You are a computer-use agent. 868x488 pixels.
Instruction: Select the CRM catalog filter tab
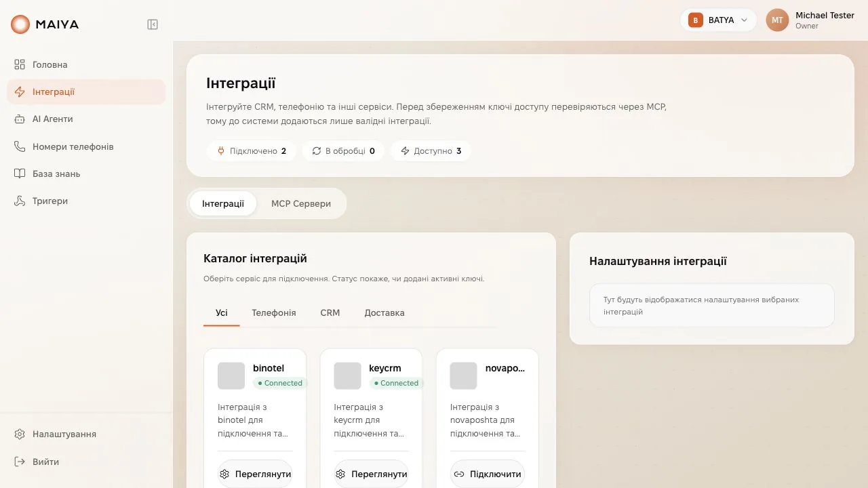point(330,313)
